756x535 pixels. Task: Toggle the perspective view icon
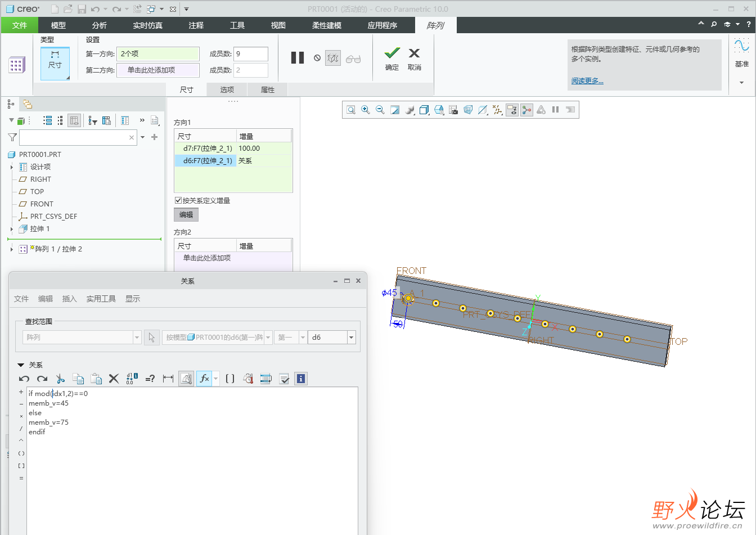point(468,110)
